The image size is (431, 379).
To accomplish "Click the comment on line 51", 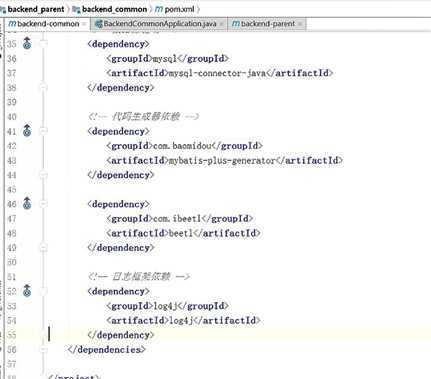I will pyautogui.click(x=139, y=276).
